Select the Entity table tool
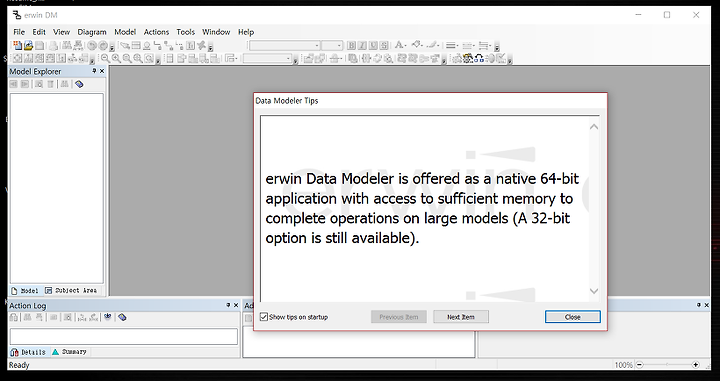Image resolution: width=720 pixels, height=381 pixels. [x=136, y=45]
